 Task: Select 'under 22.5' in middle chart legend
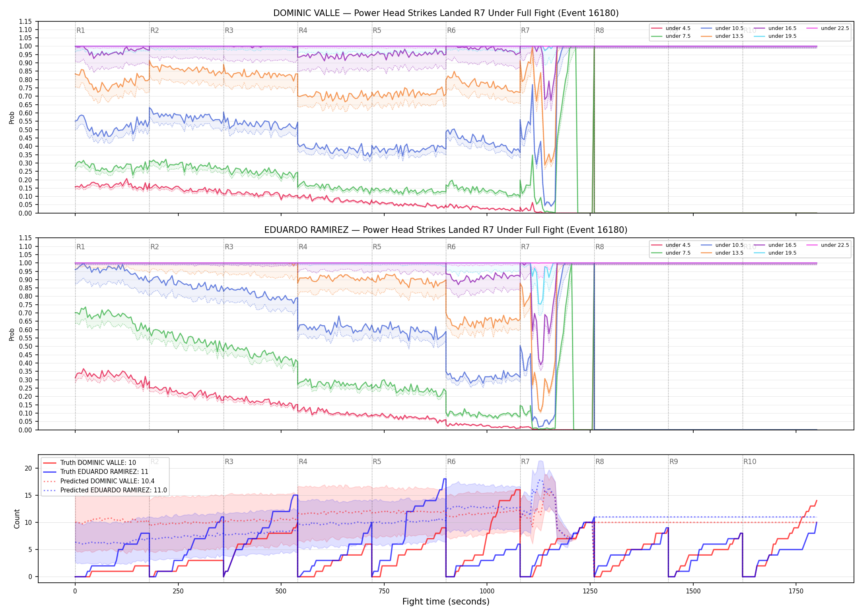828,245
